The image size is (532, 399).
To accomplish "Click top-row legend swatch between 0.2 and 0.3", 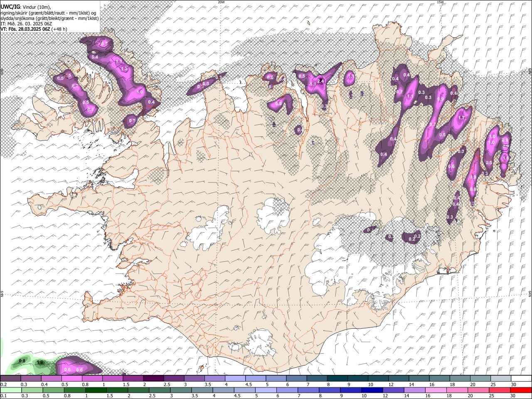I will [x=10, y=379].
